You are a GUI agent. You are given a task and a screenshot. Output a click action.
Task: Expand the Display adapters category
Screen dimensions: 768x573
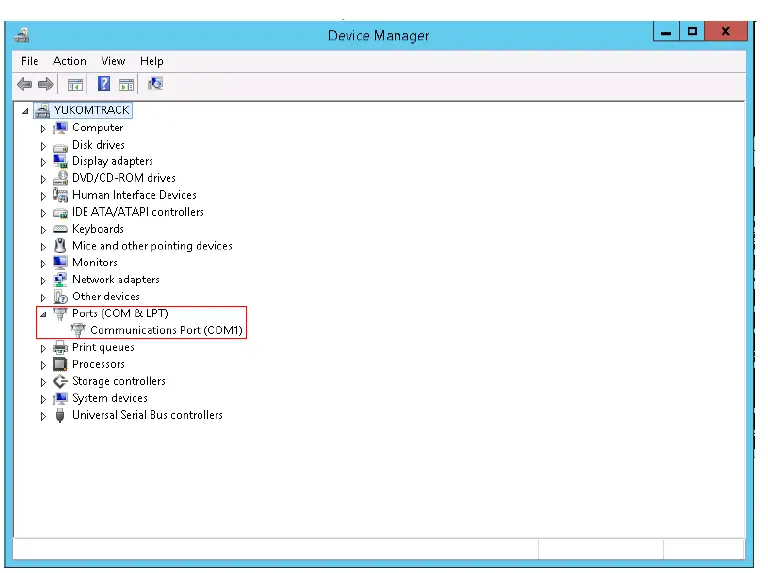tap(43, 162)
